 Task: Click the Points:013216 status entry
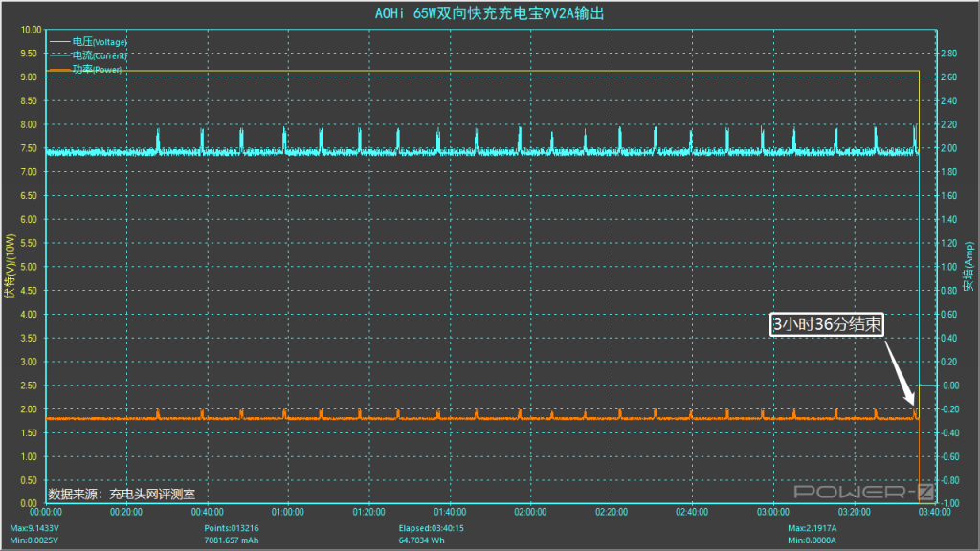click(x=232, y=528)
